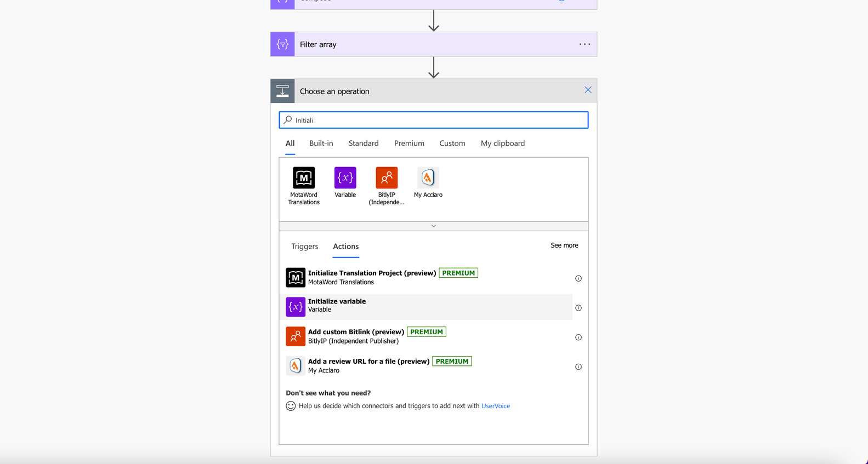Pick the My Acclaro connector icon
This screenshot has height=464, width=868.
(x=428, y=177)
